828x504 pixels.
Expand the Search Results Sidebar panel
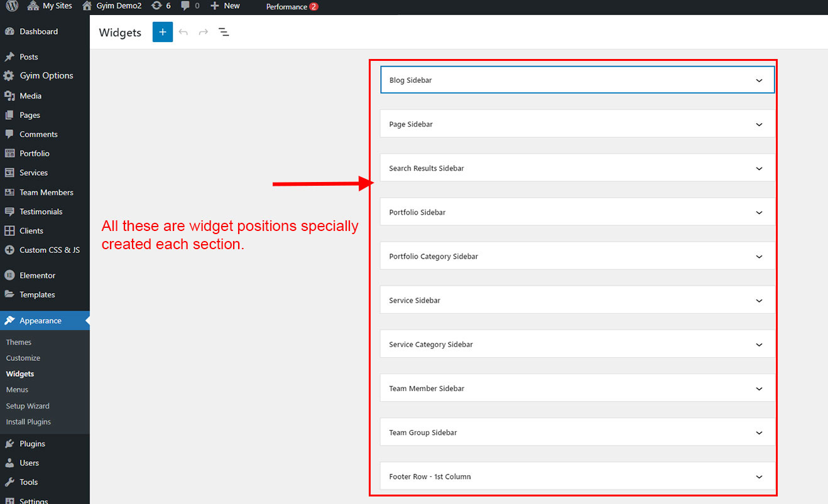[759, 168]
